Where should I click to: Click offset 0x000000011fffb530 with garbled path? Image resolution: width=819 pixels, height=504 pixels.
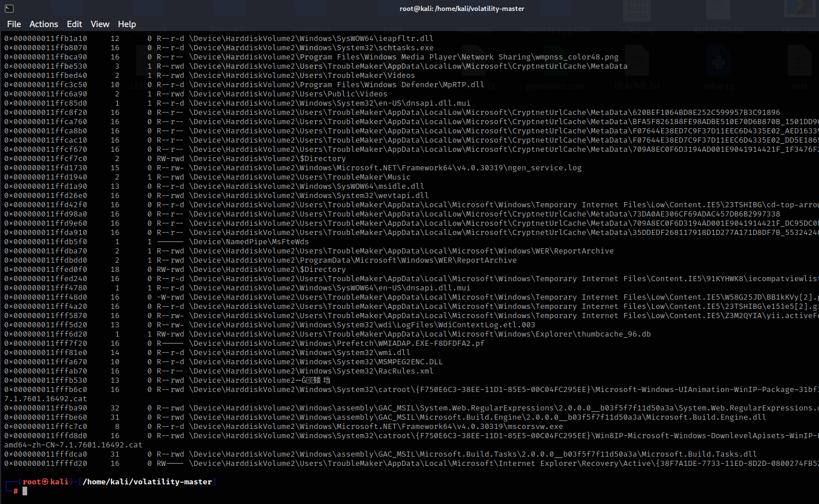pos(46,380)
